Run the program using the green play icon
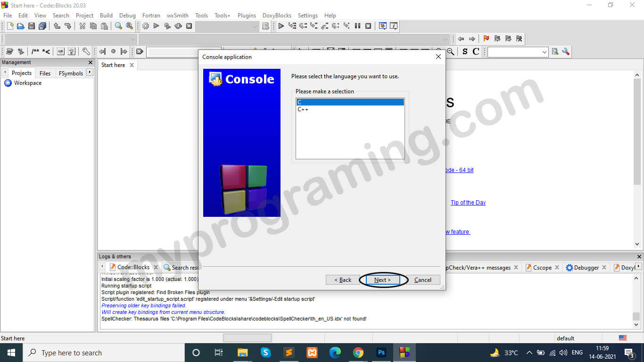Image resolution: width=644 pixels, height=362 pixels. 156,26
